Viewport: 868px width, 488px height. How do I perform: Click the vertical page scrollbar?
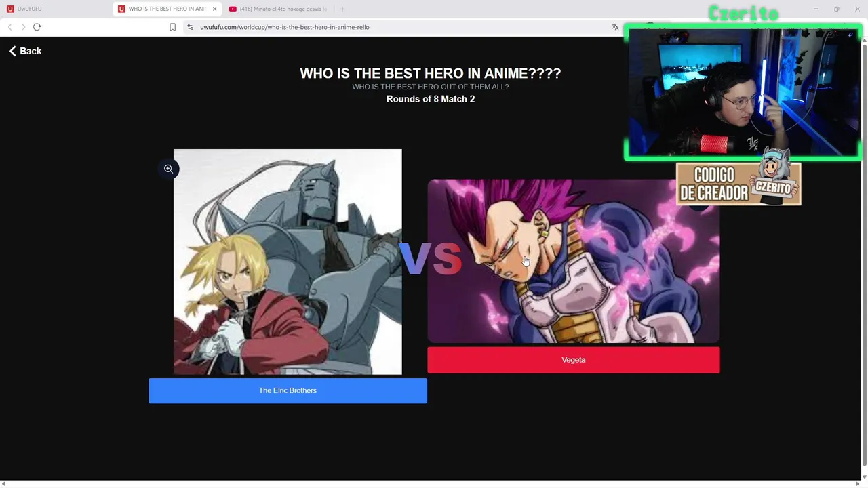coord(864,254)
